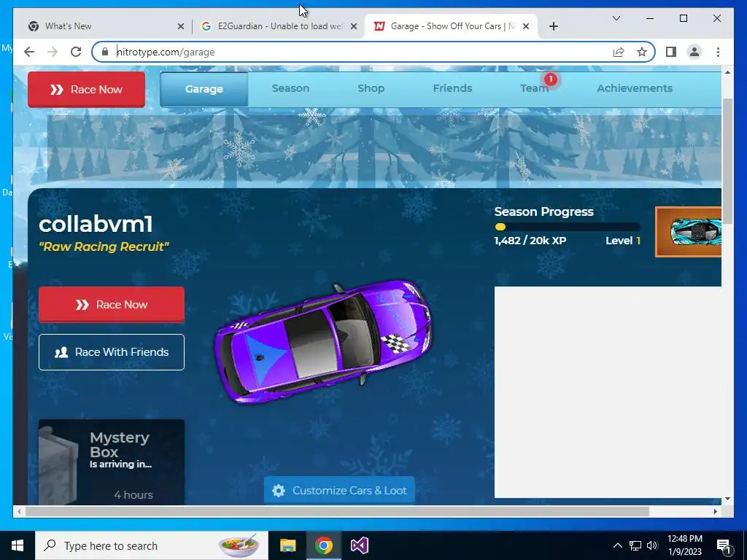Screen dimensions: 747x560
Task: Go back with the browser back arrow
Action: point(29,52)
